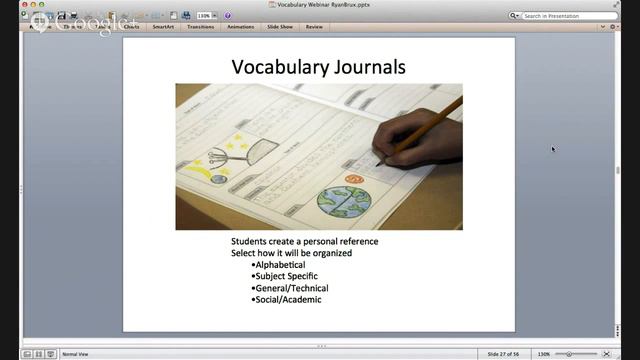Open the Media Browser icon in the toolbar

click(x=186, y=16)
